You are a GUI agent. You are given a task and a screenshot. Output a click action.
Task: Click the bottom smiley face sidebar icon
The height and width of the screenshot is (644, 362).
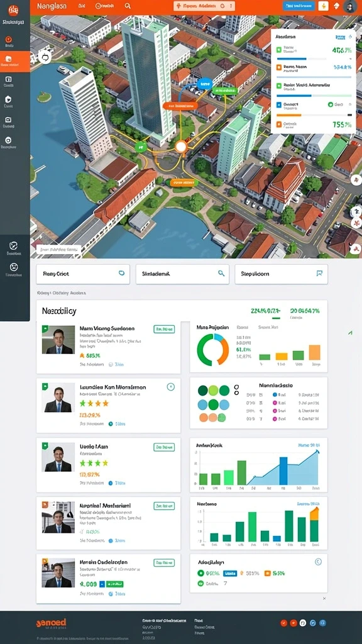pos(14,267)
